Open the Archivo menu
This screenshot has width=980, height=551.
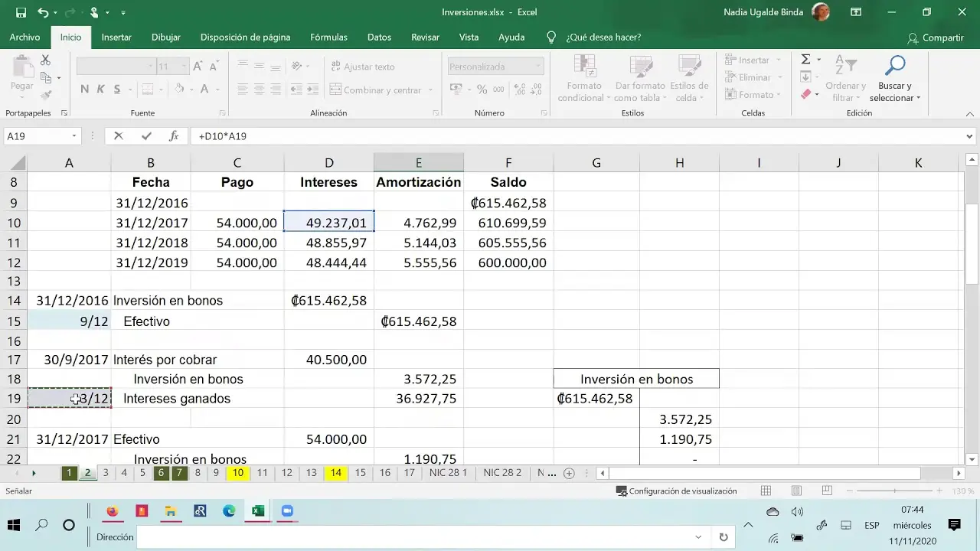pyautogui.click(x=24, y=37)
